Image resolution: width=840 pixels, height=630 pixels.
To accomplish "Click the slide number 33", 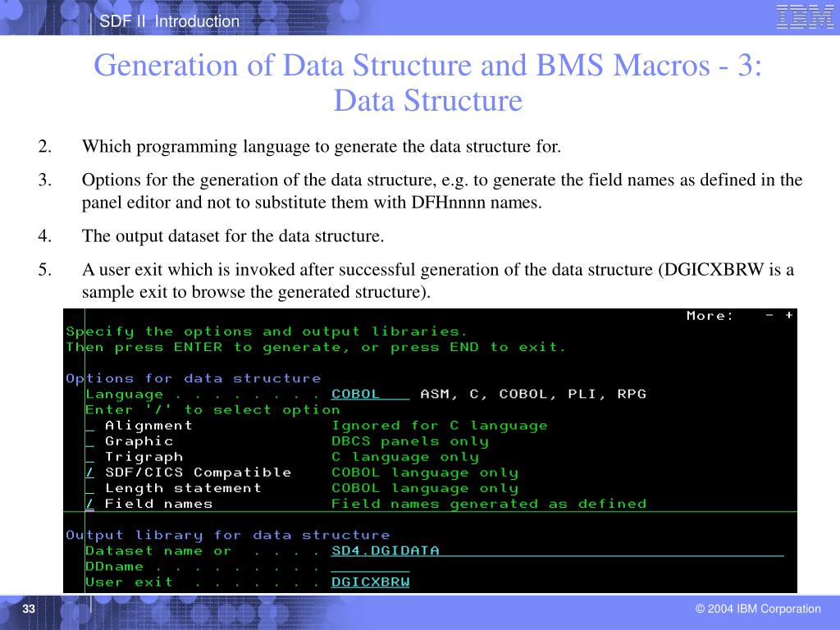I will pos(29,609).
